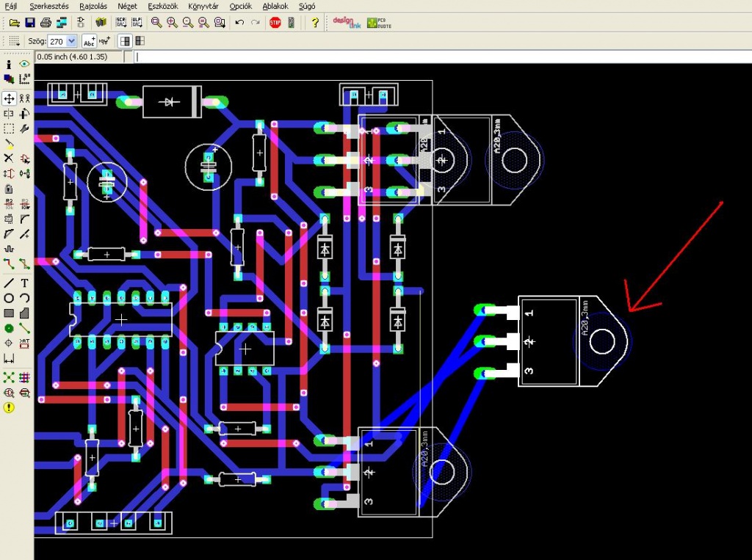The image size is (752, 560).
Task: Click the Zoom to fit magnifier
Action: click(x=156, y=23)
